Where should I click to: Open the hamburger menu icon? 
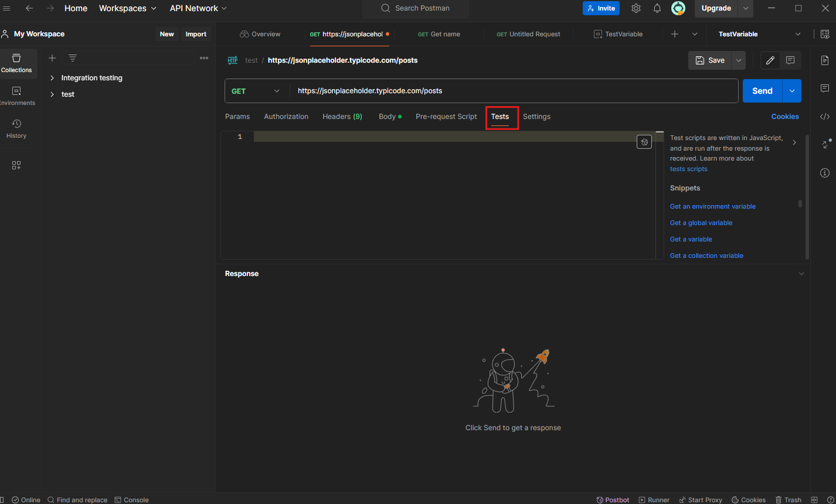point(7,8)
